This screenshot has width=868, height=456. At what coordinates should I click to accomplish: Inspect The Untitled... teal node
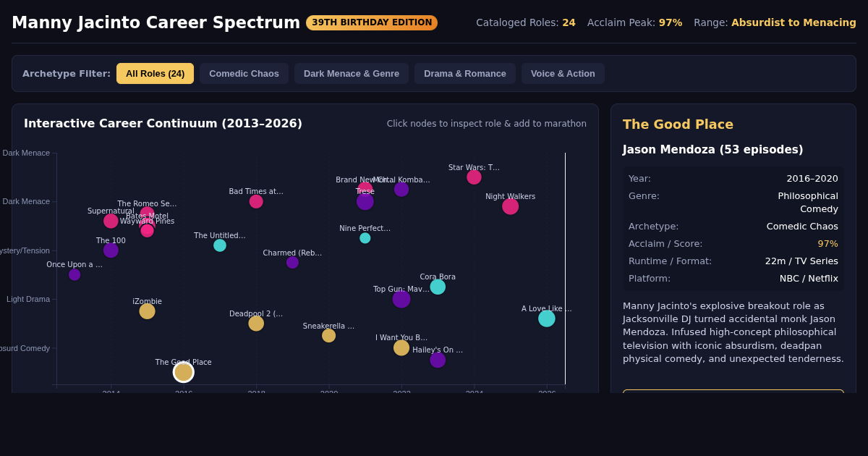click(220, 245)
